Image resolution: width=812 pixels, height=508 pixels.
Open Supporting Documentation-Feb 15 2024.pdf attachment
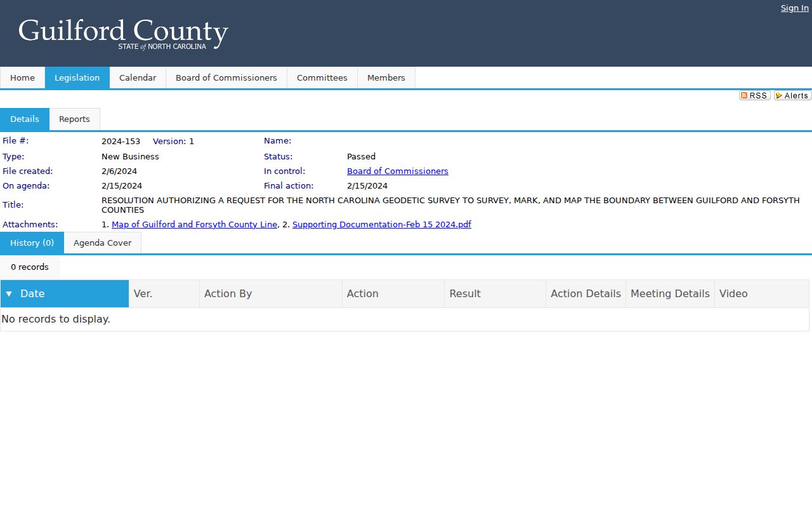(x=382, y=225)
